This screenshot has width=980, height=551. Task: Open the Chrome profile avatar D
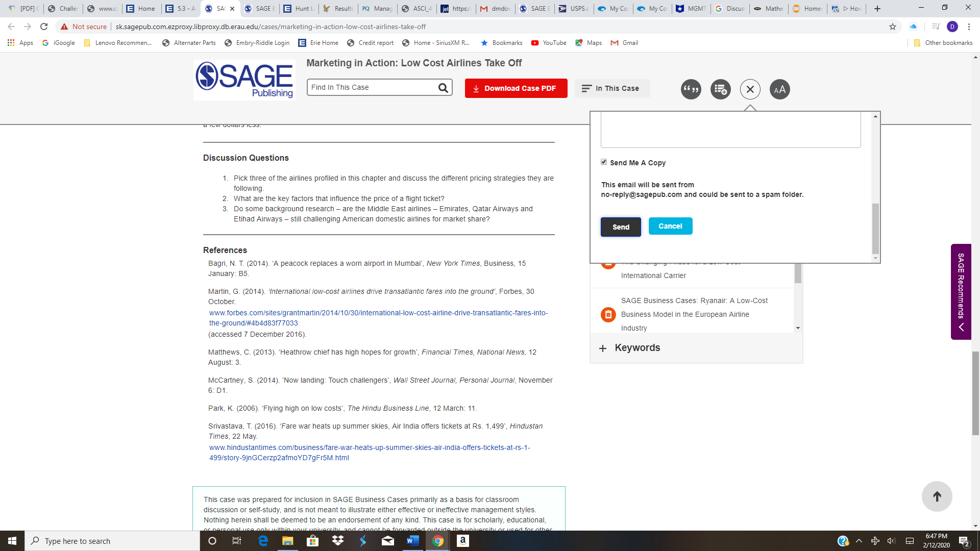(952, 27)
